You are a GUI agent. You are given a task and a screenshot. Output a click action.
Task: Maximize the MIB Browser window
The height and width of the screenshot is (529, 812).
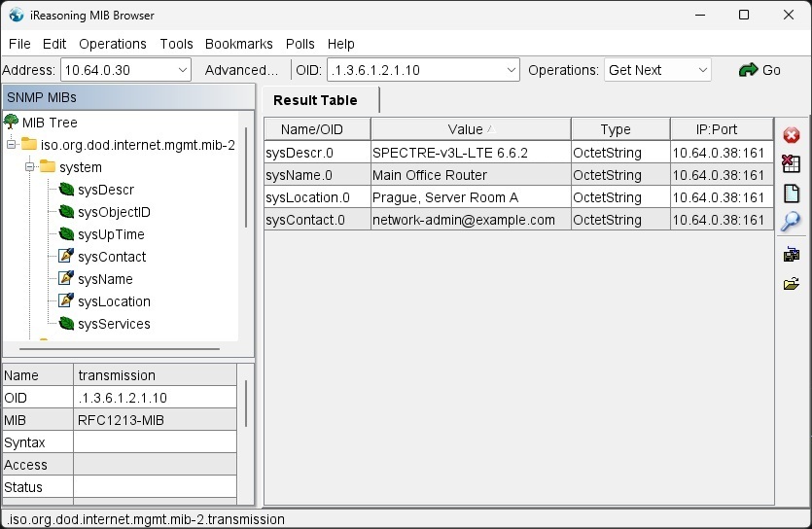(744, 15)
